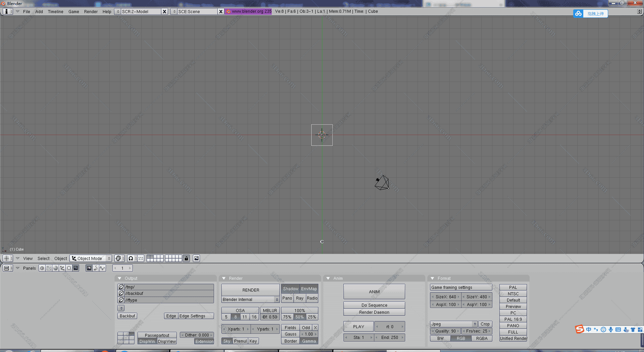The height and width of the screenshot is (352, 644).
Task: Open the Object Mode dropdown
Action: (x=91, y=258)
